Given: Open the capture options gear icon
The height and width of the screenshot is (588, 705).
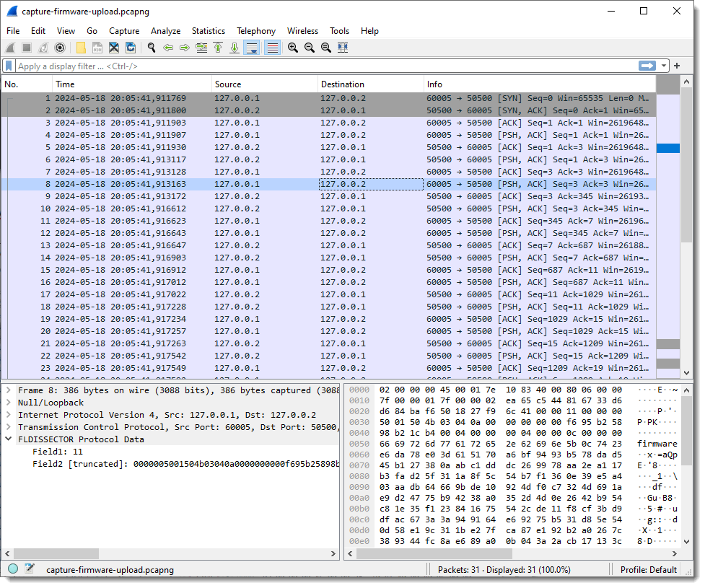Looking at the screenshot, I should point(60,48).
